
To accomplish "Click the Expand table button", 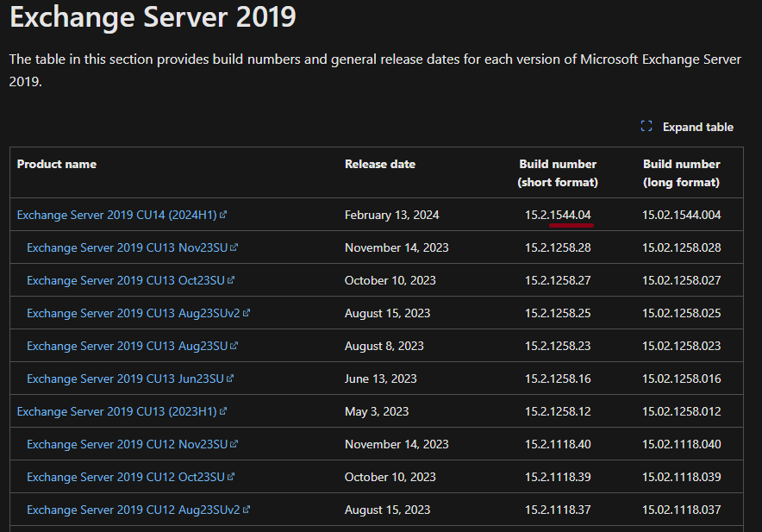I will coord(687,127).
